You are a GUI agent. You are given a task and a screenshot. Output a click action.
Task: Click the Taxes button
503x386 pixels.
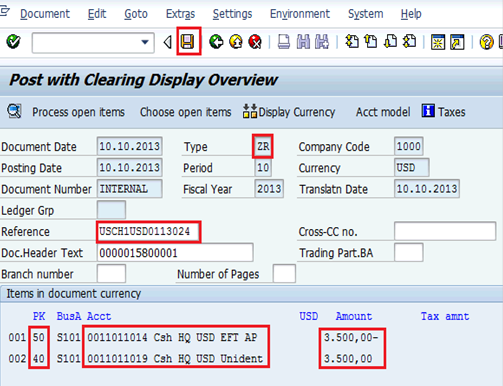tap(443, 111)
